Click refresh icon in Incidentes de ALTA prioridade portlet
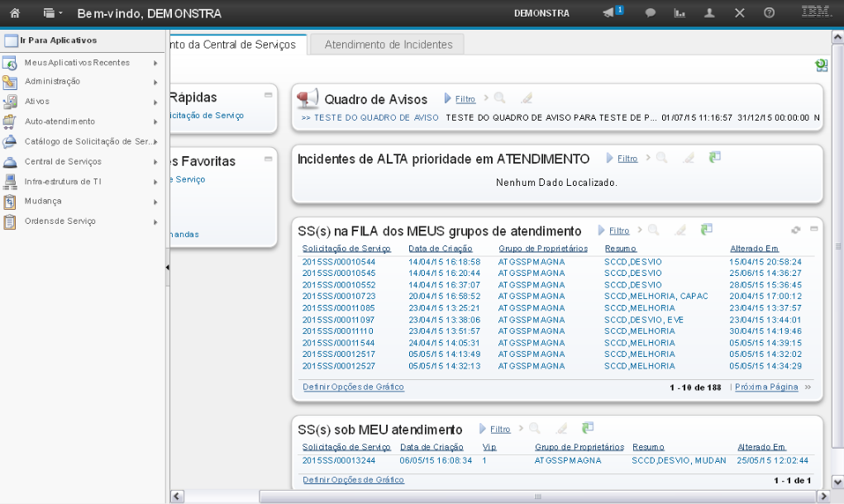The height and width of the screenshot is (504, 844). point(715,157)
